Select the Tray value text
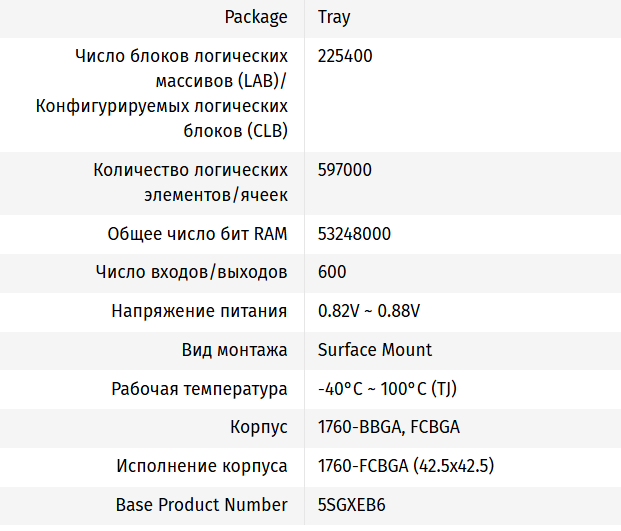 [x=334, y=18]
